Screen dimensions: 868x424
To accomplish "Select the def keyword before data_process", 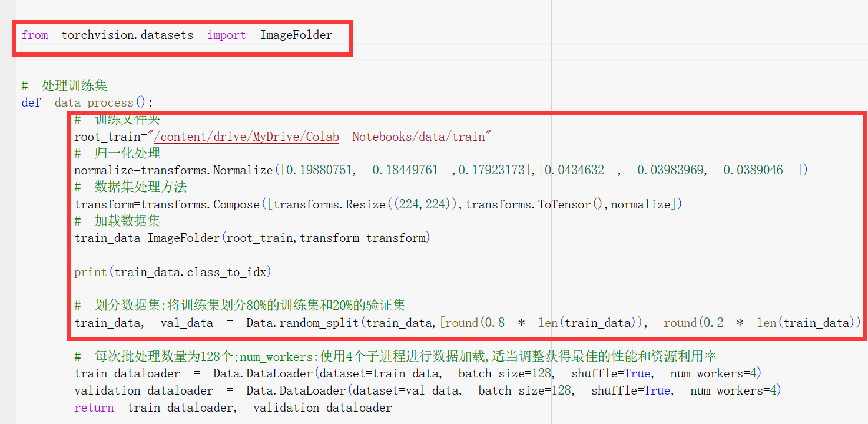I will (x=31, y=102).
